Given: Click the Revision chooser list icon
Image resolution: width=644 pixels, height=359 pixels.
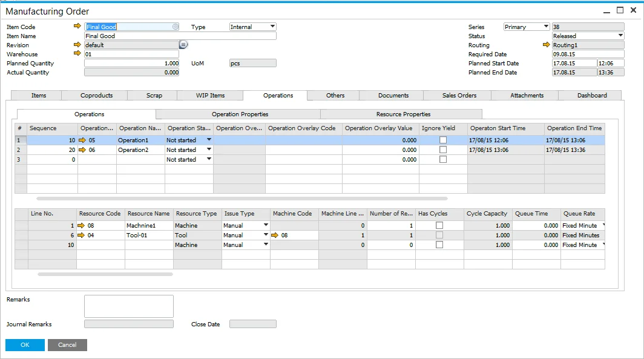Looking at the screenshot, I should click(x=183, y=45).
